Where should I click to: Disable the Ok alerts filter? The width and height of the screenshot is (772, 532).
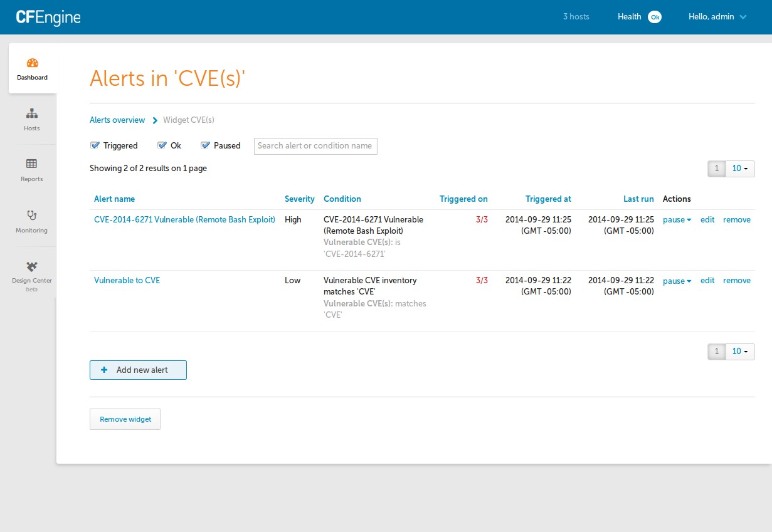pyautogui.click(x=162, y=145)
